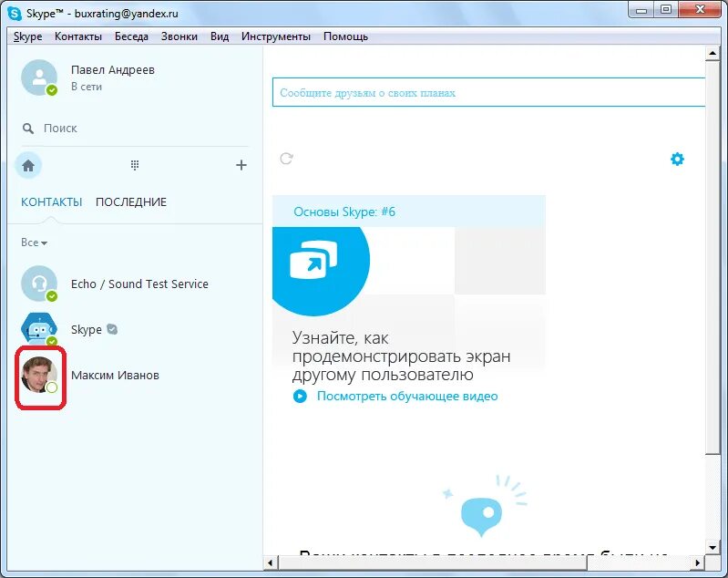Click the Skype verified badge icon

[x=112, y=329]
